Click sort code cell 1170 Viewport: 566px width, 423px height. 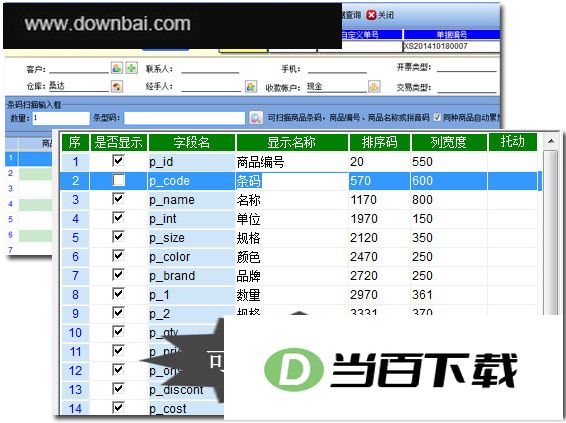(379, 200)
